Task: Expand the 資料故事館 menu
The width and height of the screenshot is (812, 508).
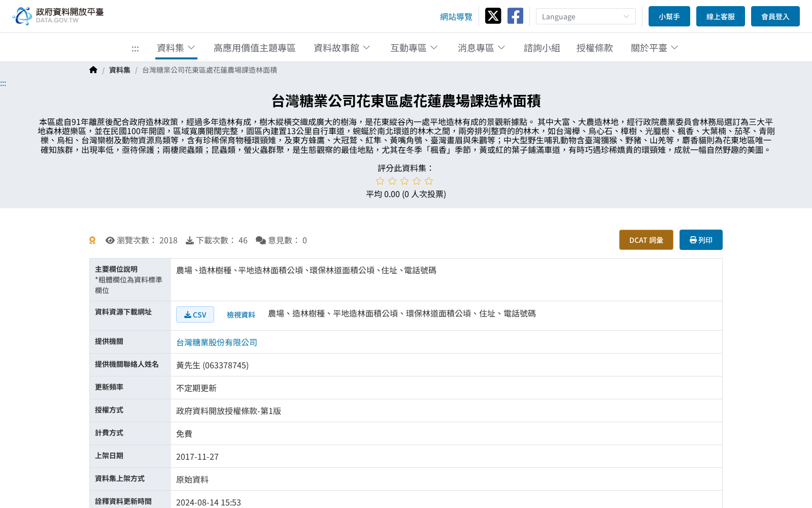Action: pos(342,48)
